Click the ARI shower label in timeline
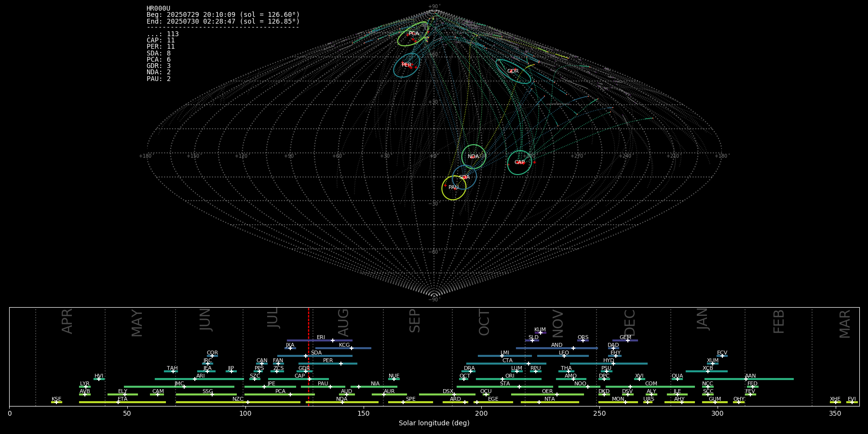This screenshot has width=868, height=434. pyautogui.click(x=201, y=376)
